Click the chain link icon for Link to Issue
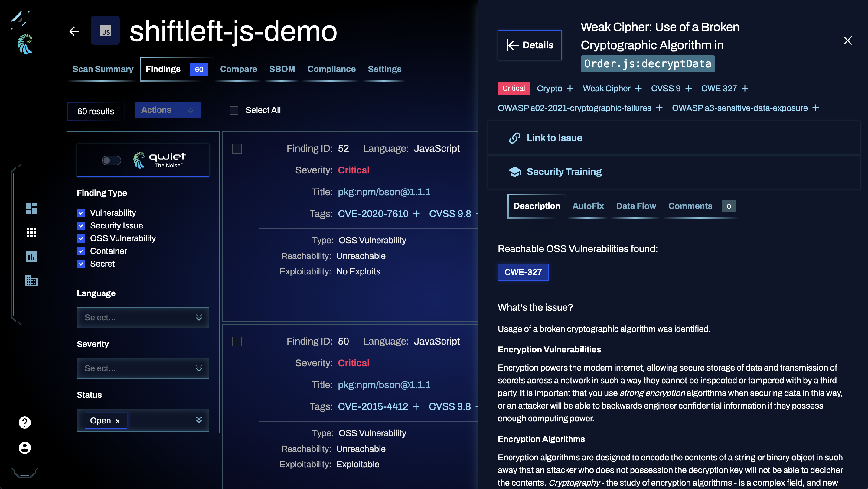 click(x=515, y=138)
